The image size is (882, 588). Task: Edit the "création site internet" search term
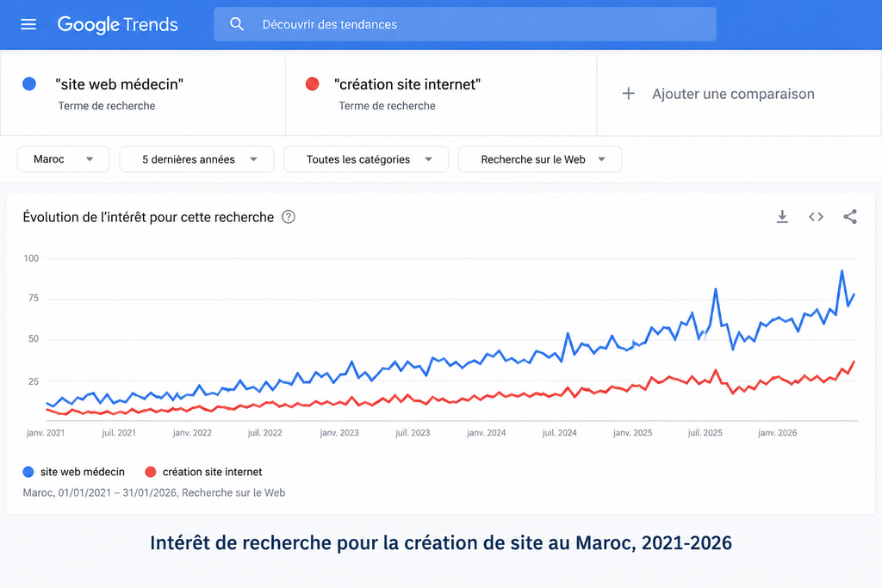pos(407,84)
